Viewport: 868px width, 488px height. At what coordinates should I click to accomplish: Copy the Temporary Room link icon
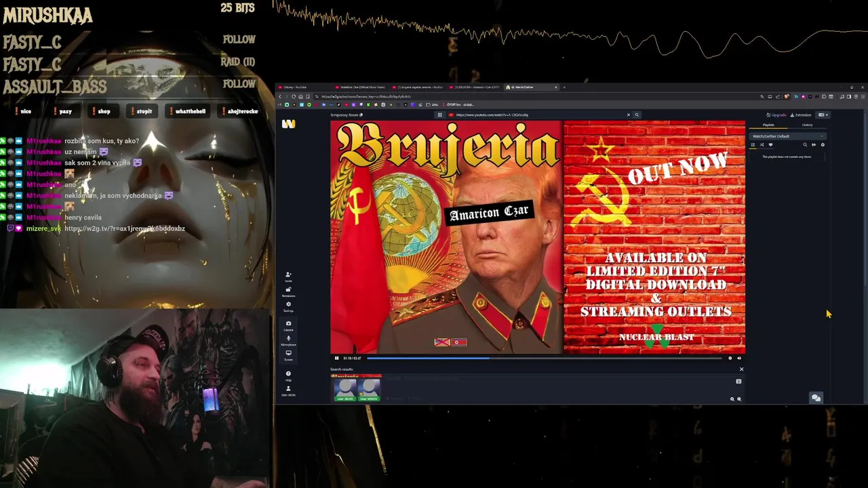coord(361,115)
